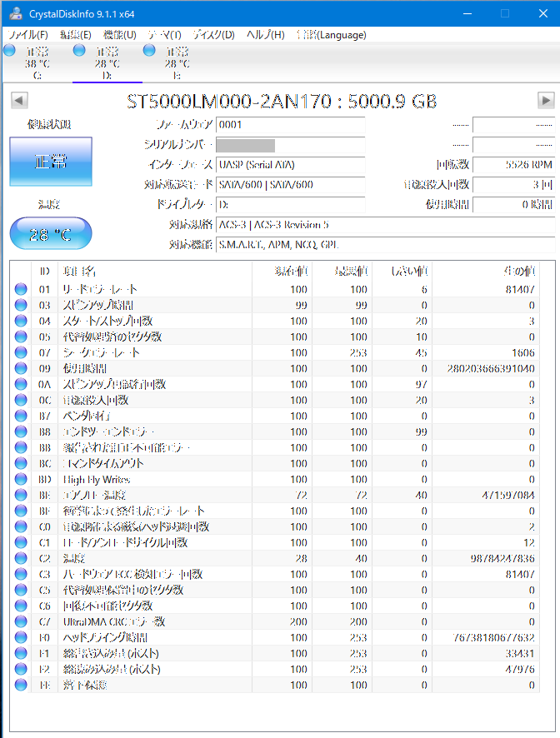560x738 pixels.
Task: Click status circle of attribute F0
Action: pyautogui.click(x=21, y=637)
